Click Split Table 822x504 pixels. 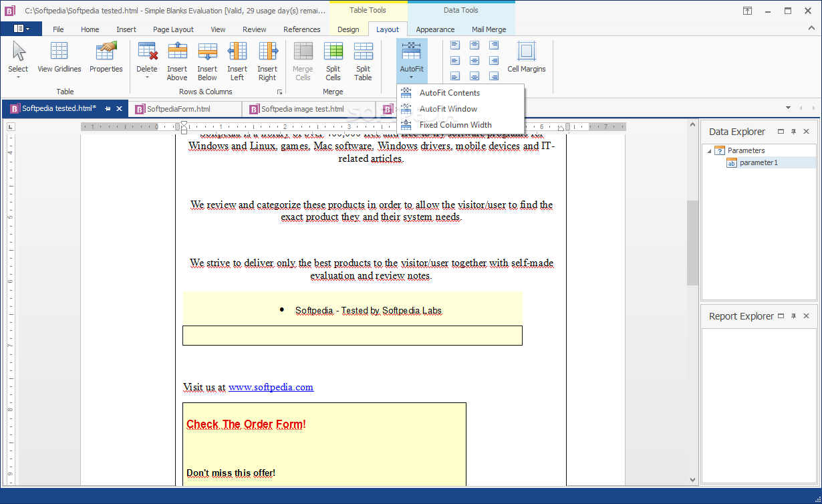(x=363, y=60)
